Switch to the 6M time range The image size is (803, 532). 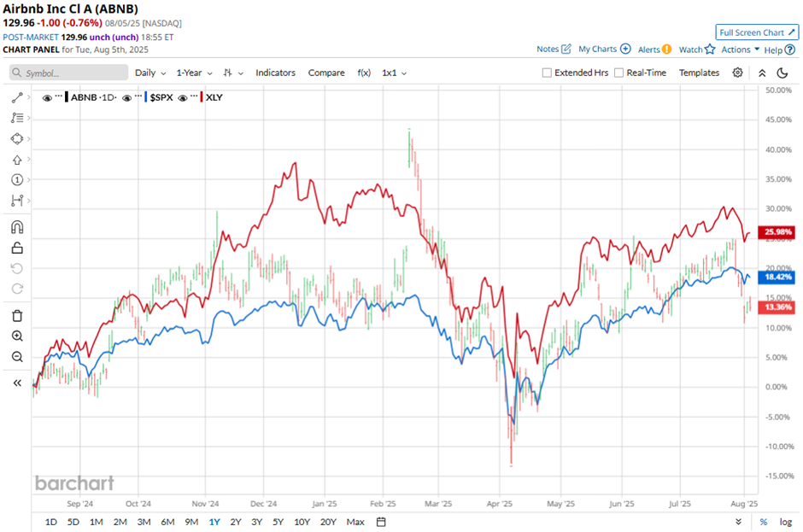click(167, 522)
